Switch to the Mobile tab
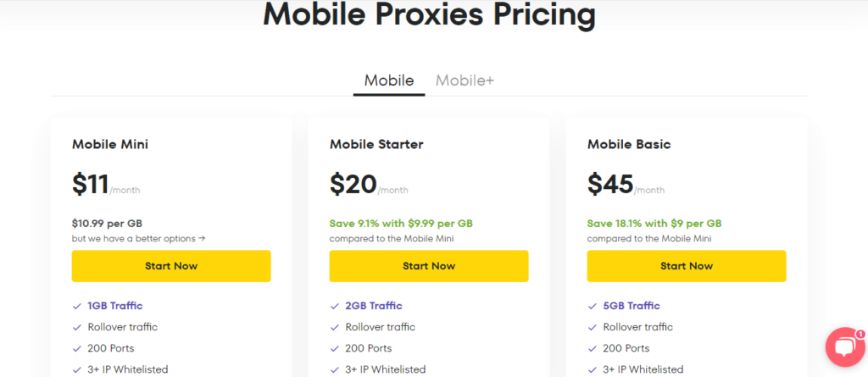This screenshot has width=868, height=377. coord(389,81)
